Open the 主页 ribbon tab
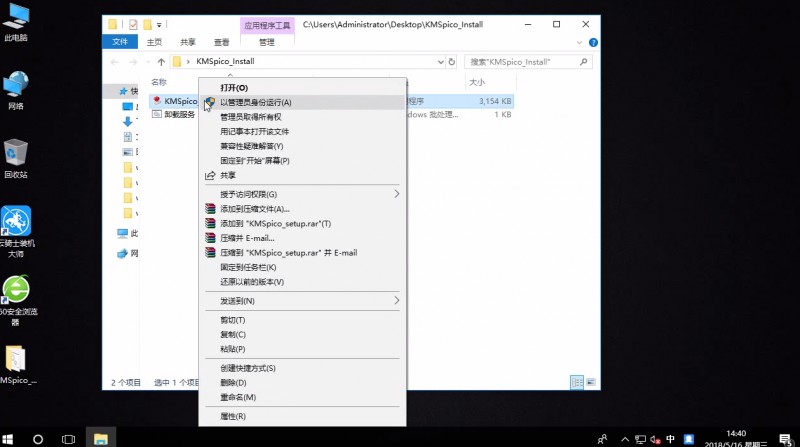This screenshot has height=447, width=800. tap(154, 42)
